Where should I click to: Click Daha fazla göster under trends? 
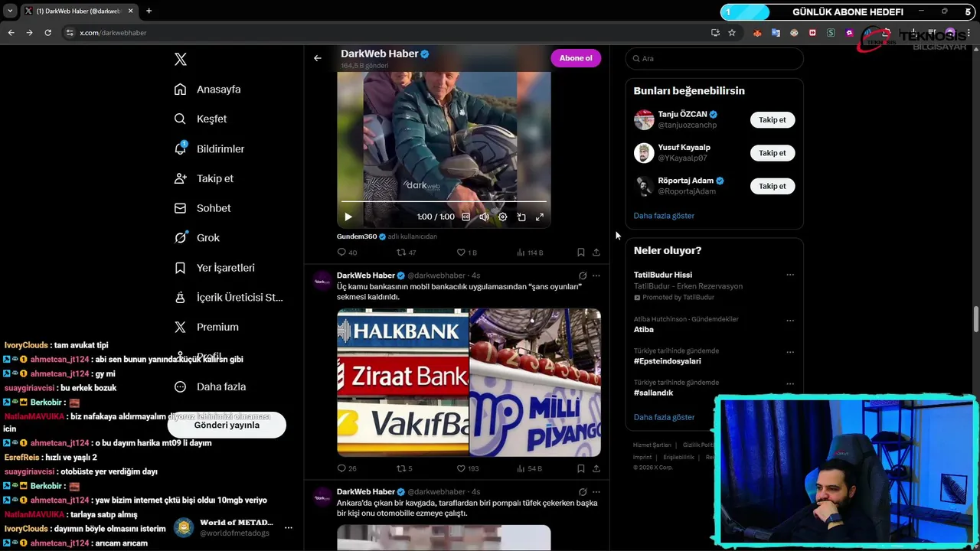click(x=664, y=417)
